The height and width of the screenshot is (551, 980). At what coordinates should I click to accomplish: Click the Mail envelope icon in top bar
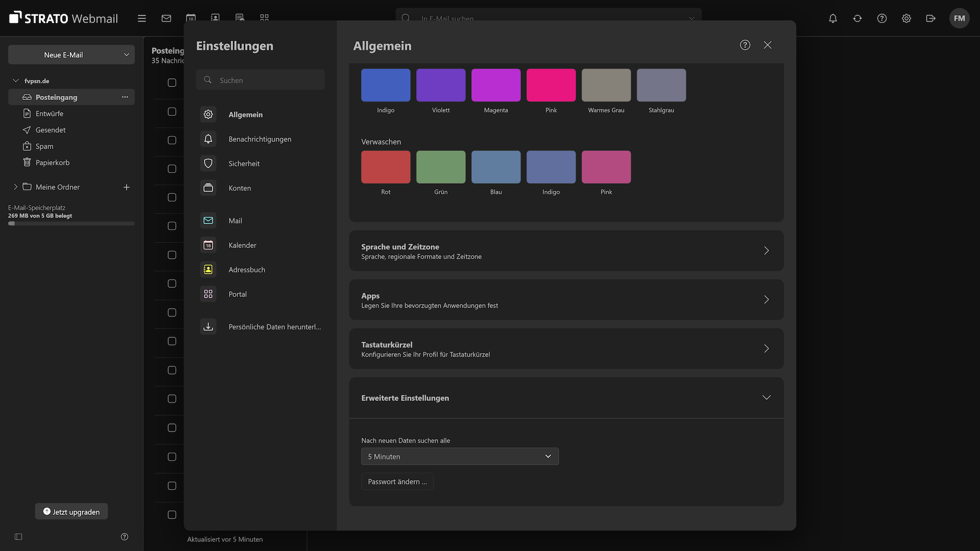166,18
